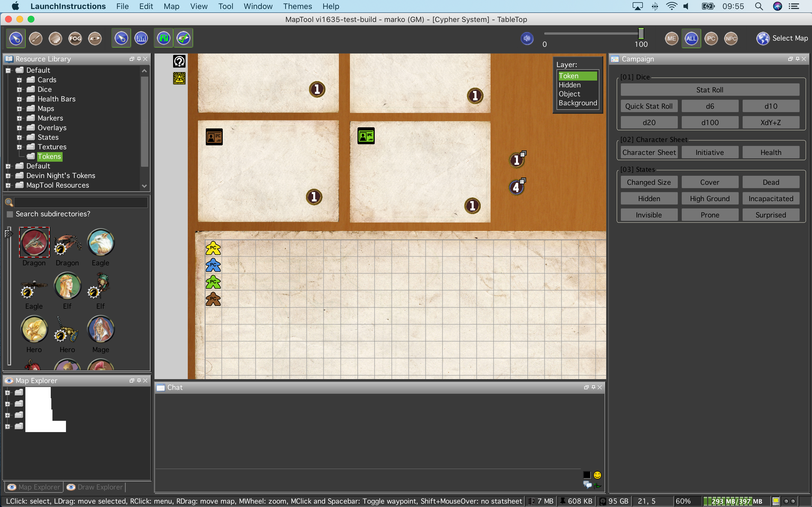Open the Themes menu
This screenshot has height=507, width=812.
point(297,6)
